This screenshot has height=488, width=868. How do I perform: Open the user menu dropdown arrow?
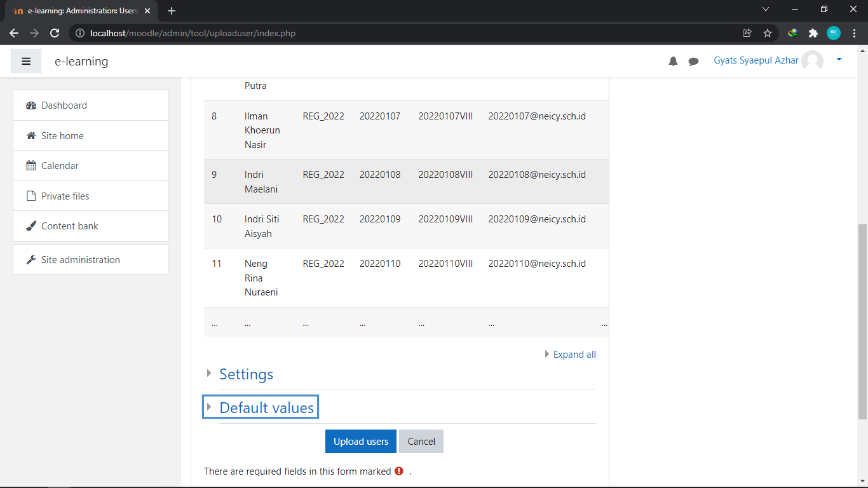pos(839,60)
